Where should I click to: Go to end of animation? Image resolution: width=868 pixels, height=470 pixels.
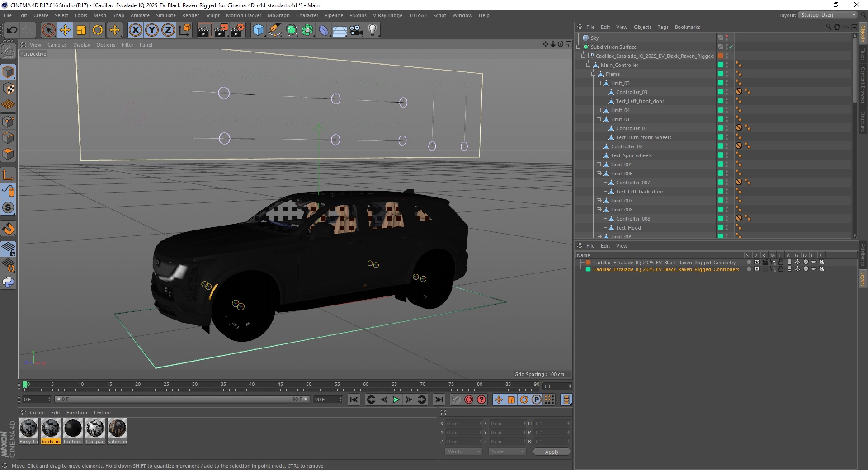coord(439,399)
